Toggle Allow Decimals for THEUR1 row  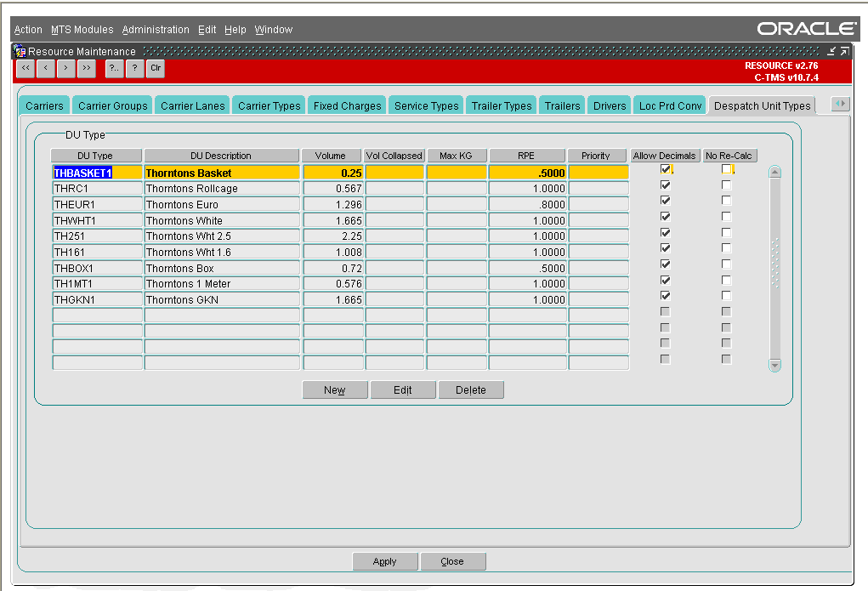pyautogui.click(x=666, y=201)
